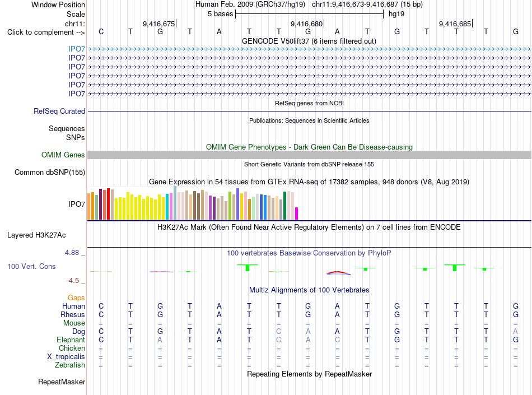The height and width of the screenshot is (395, 532).
Task: Click the OMIM Gene Phenotypes green title
Action: pyautogui.click(x=310, y=147)
